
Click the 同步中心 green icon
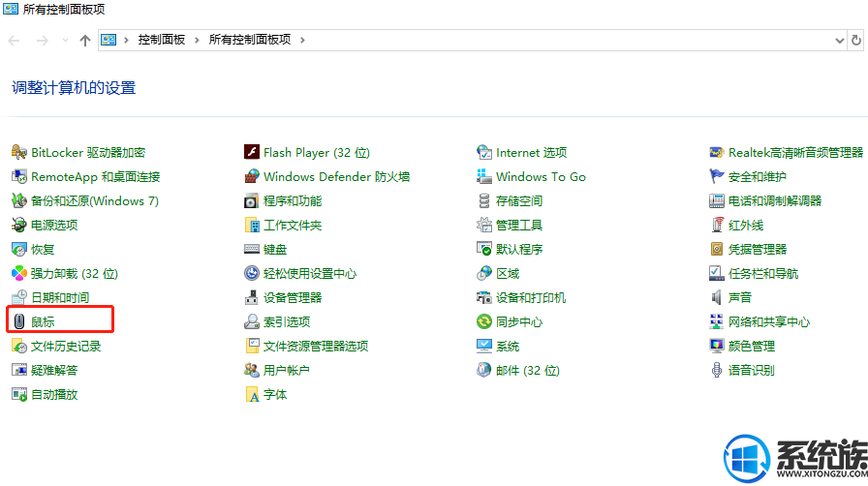tap(483, 321)
